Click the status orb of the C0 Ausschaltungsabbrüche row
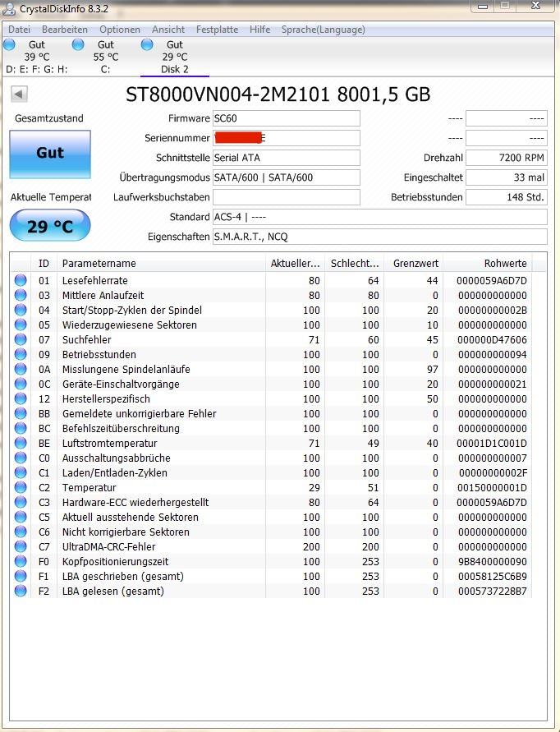 click(x=21, y=458)
